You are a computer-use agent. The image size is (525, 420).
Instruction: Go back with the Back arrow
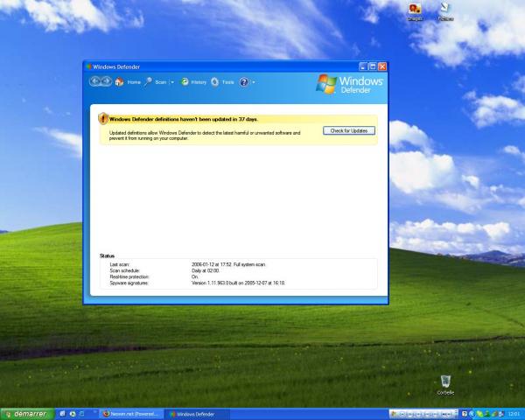click(95, 81)
